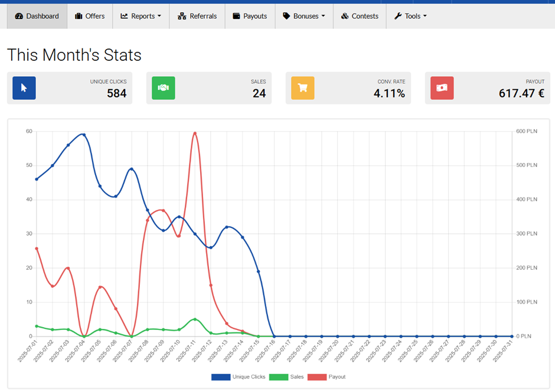Click the briefcase icon beside Offers
Image resolution: width=555 pixels, height=392 pixels.
tap(79, 16)
